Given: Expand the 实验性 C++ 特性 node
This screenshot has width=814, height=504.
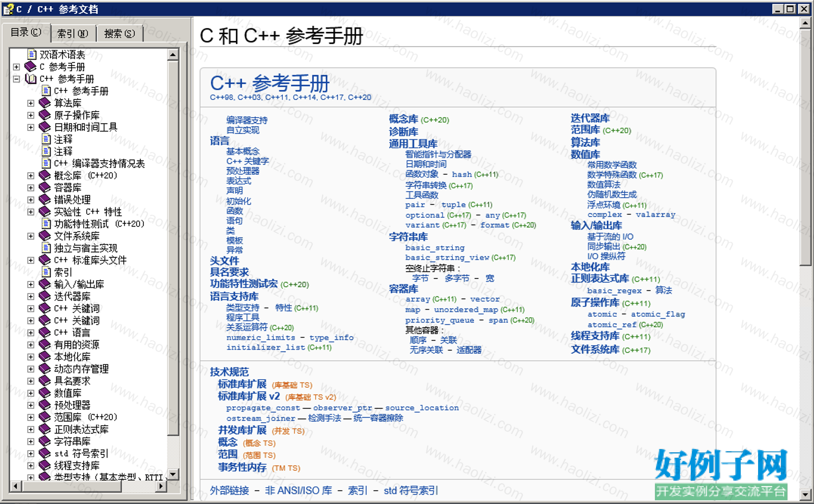Looking at the screenshot, I should coord(31,212).
